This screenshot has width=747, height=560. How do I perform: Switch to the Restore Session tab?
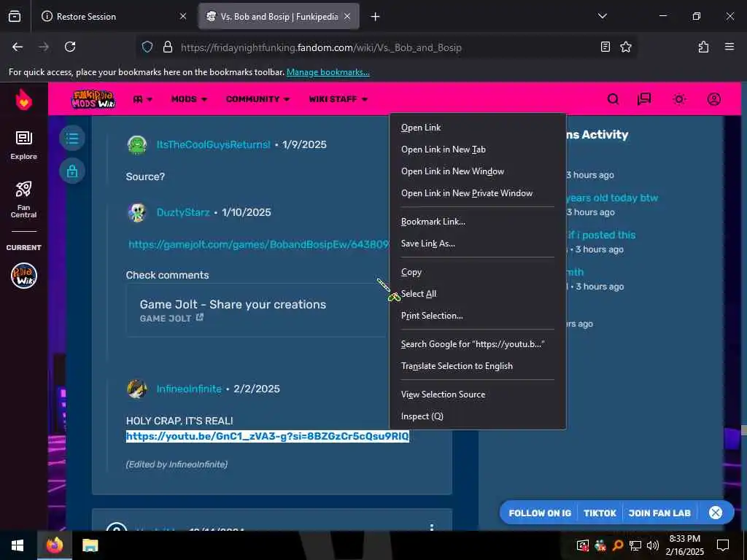click(x=113, y=16)
